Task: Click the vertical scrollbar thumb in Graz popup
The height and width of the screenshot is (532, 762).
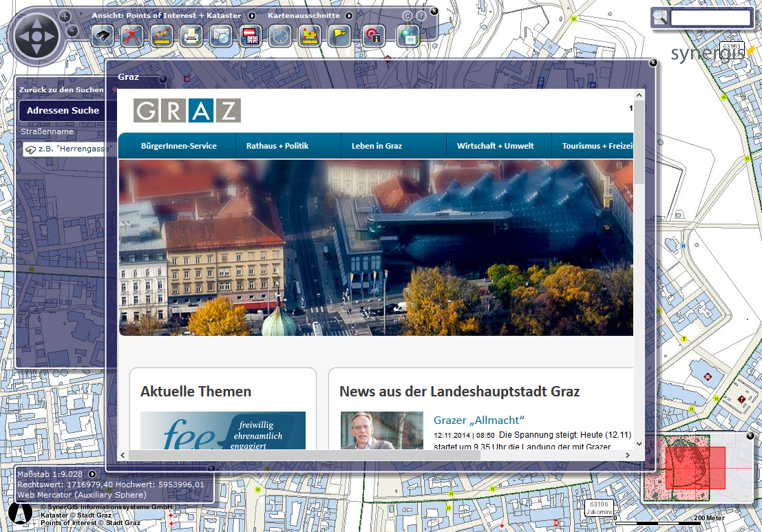Action: tap(639, 142)
